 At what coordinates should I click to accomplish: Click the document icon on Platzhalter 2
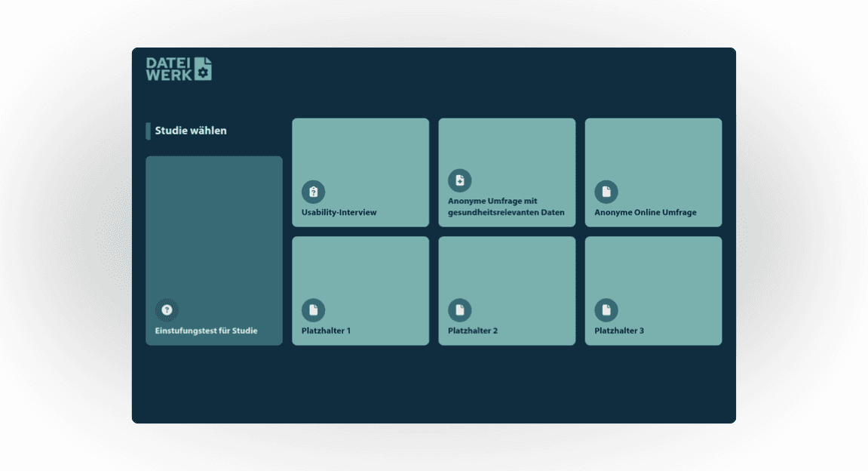(x=459, y=309)
